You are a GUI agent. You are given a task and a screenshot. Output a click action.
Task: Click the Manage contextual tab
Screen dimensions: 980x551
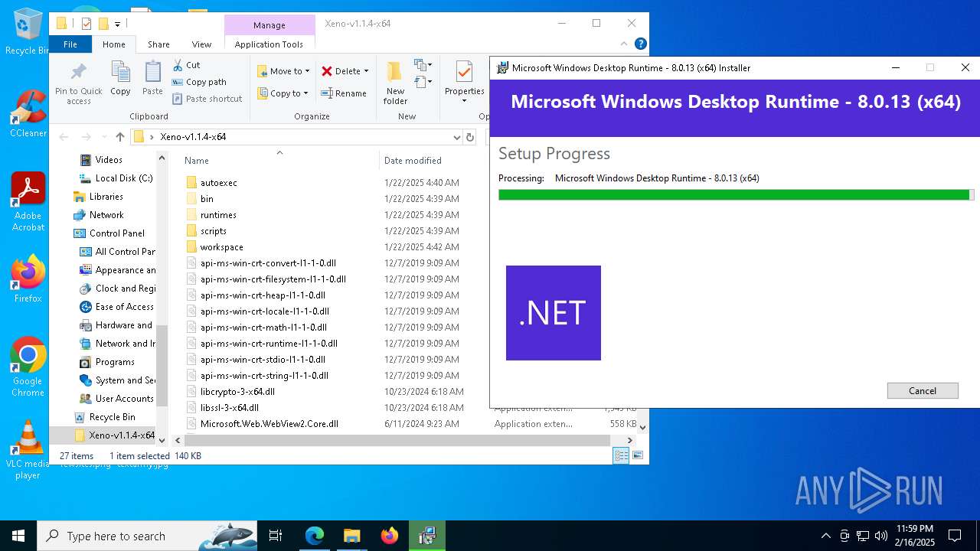tap(269, 25)
